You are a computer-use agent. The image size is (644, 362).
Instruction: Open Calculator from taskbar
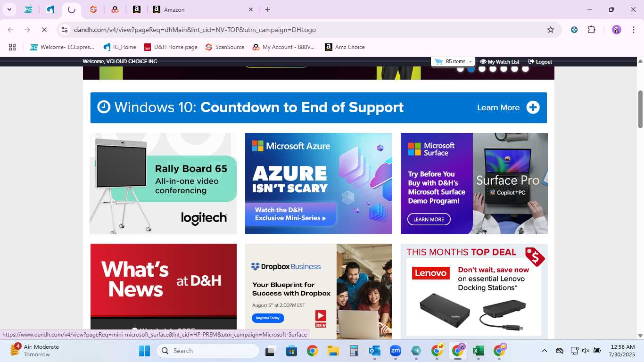354,351
